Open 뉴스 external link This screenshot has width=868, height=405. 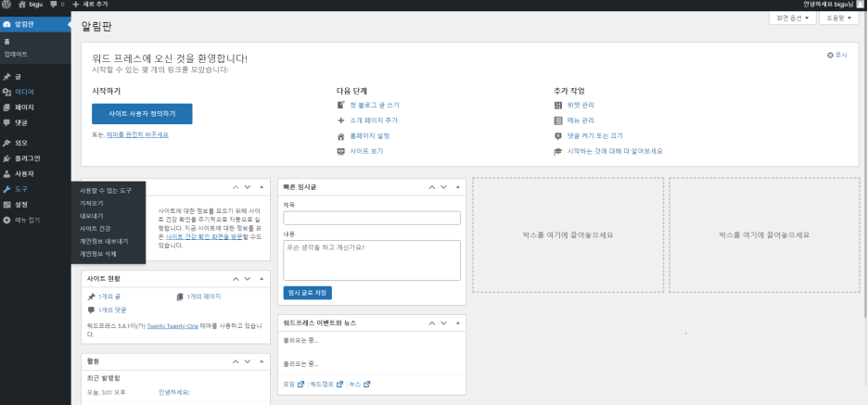pyautogui.click(x=359, y=384)
